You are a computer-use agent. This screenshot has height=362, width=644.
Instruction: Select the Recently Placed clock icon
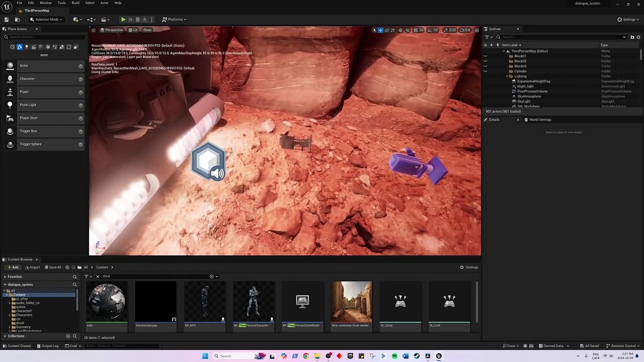tap(13, 47)
